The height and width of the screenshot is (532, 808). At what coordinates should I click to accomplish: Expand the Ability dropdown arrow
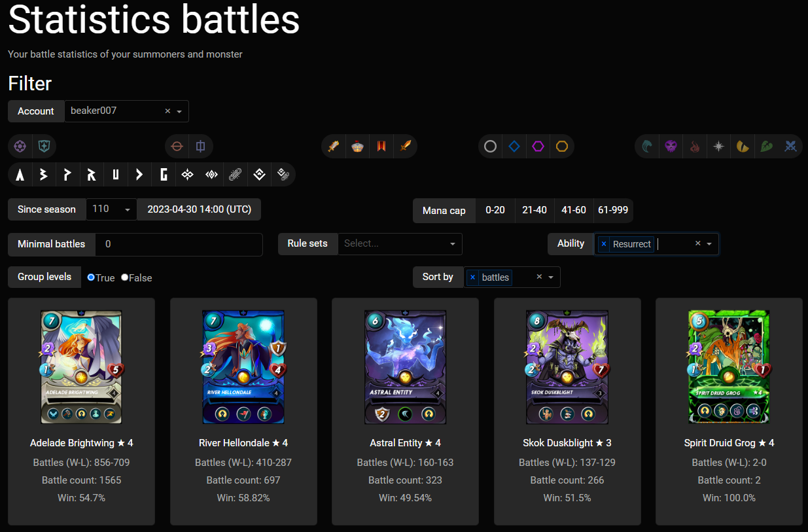point(709,243)
